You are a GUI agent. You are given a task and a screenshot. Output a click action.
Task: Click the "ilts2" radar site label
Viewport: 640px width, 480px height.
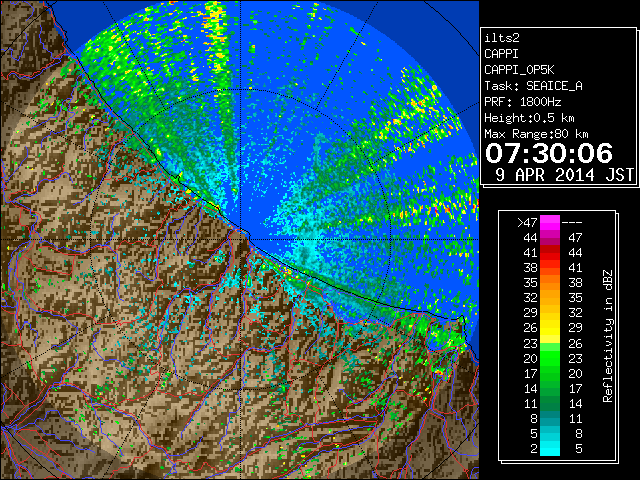(502, 38)
